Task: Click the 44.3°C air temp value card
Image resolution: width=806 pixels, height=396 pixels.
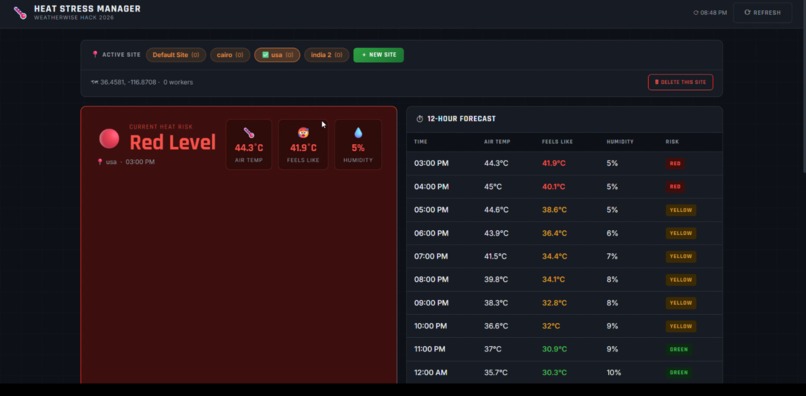Action: (249, 145)
